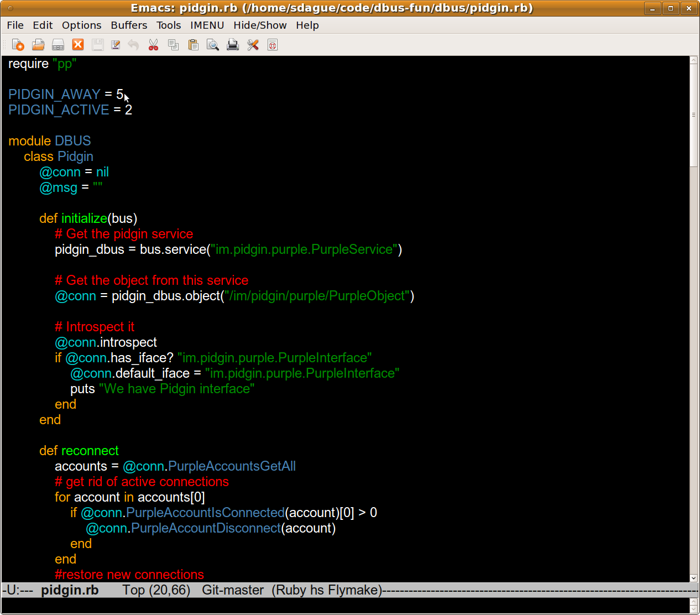The image size is (700, 615).
Task: Cut selection with the scissors icon
Action: tap(153, 45)
